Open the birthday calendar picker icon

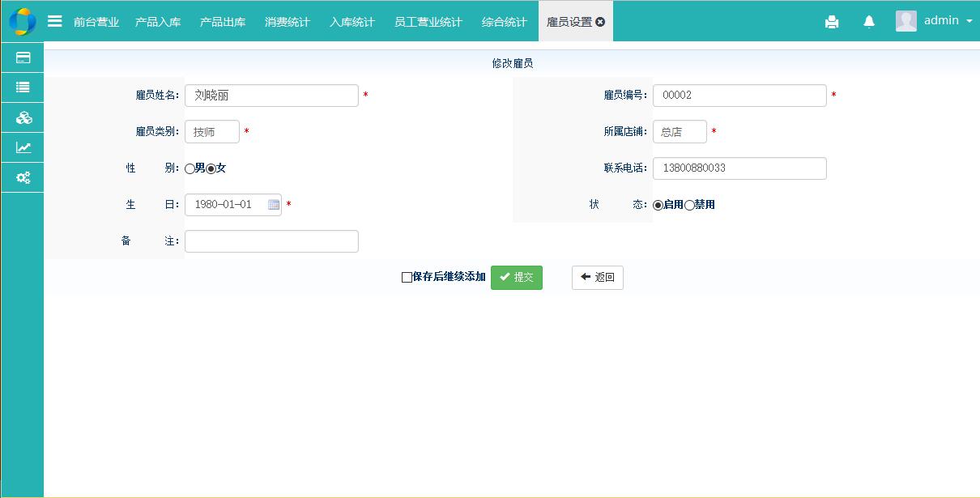click(x=274, y=205)
